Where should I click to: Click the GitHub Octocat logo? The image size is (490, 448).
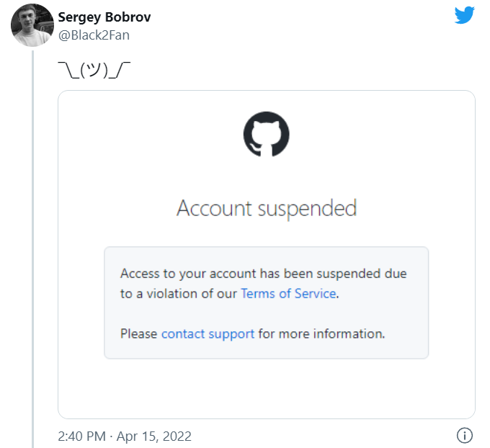pos(266,134)
